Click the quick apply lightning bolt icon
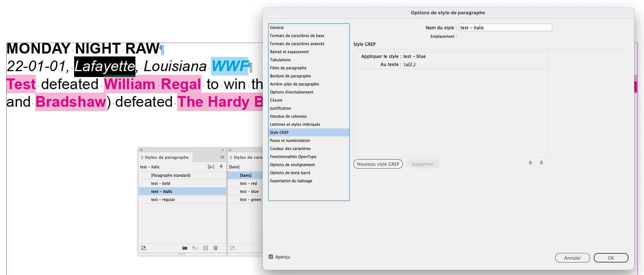 221,166
